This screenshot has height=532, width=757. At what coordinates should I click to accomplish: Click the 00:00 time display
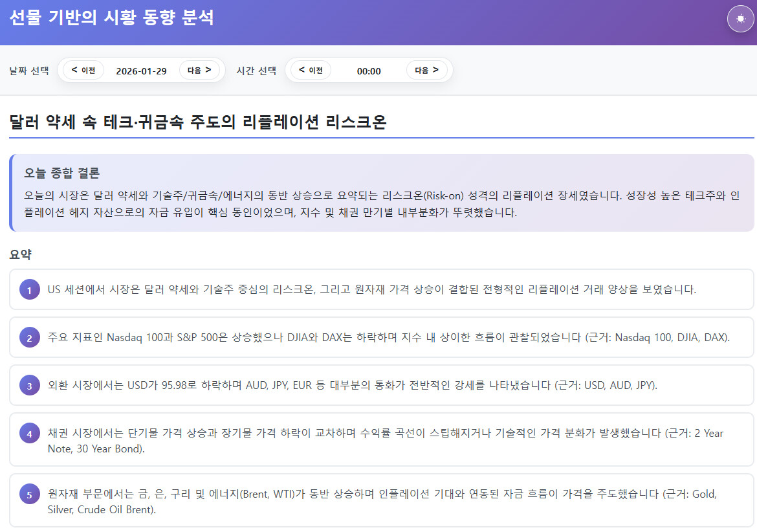pos(369,71)
